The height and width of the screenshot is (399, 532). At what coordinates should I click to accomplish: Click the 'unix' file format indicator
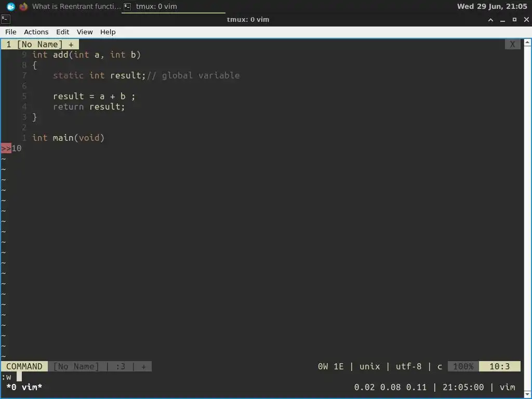click(369, 366)
